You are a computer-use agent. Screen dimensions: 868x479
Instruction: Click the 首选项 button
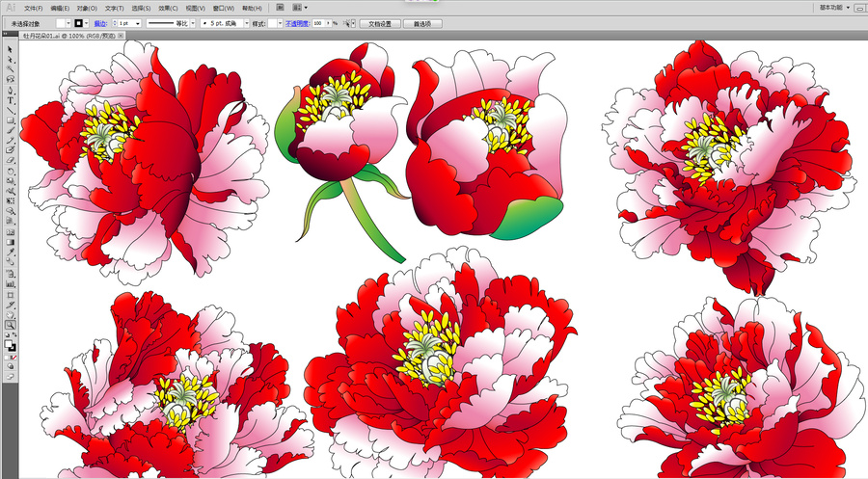click(422, 24)
